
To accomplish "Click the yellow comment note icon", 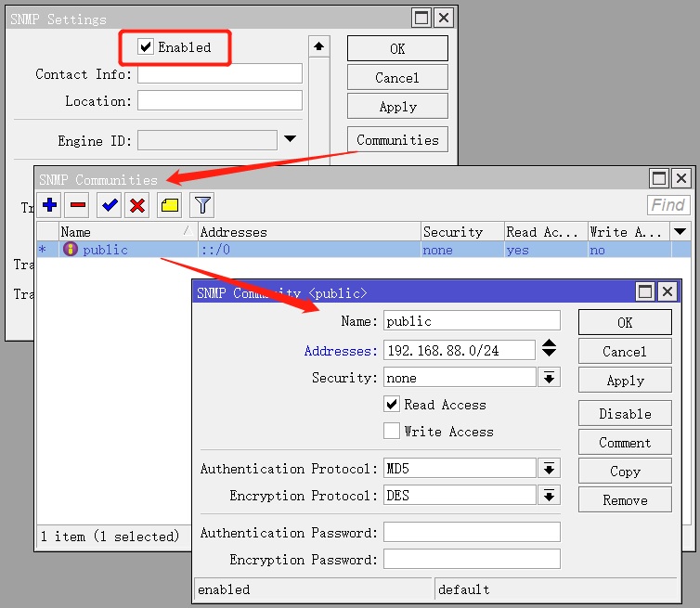I will [169, 205].
